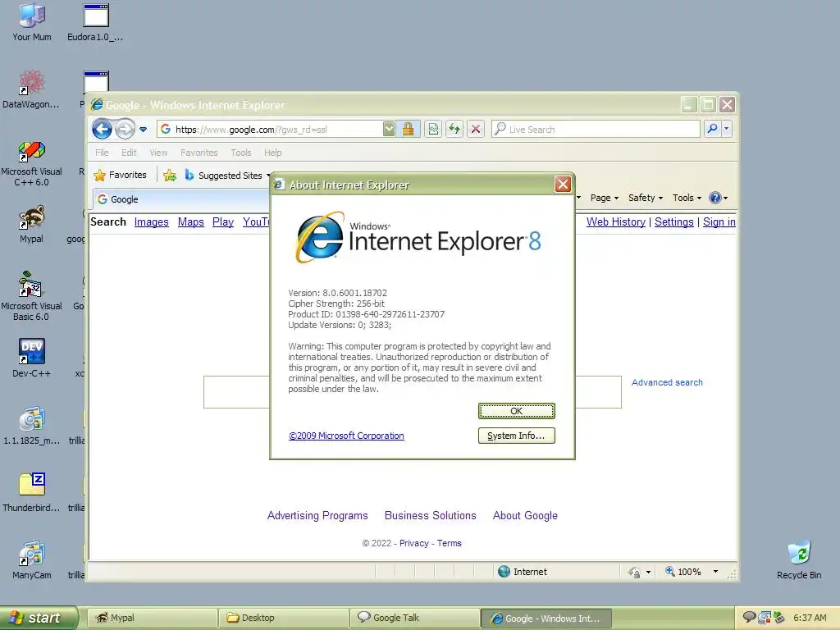
Task: Open the recent pages dropdown arrow
Action: (x=143, y=129)
